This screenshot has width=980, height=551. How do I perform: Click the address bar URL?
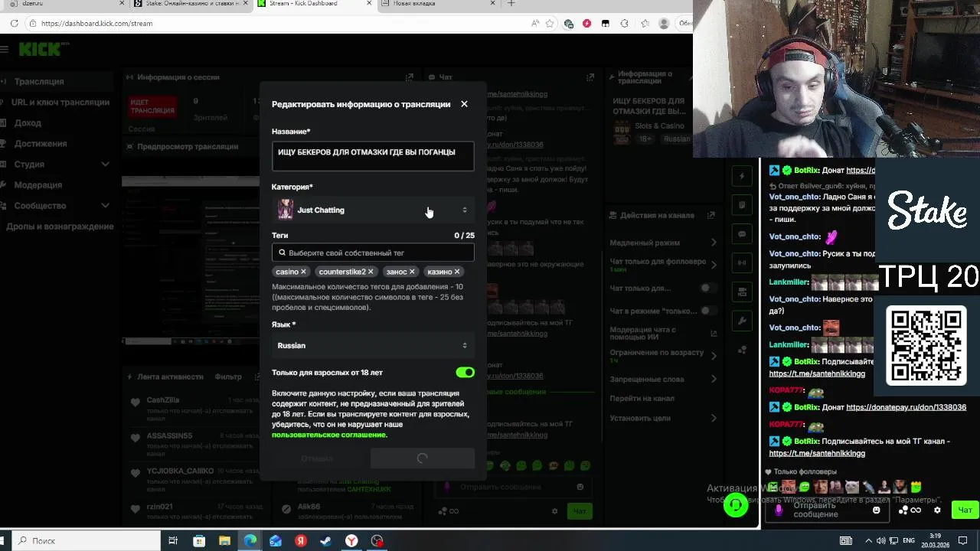(96, 24)
